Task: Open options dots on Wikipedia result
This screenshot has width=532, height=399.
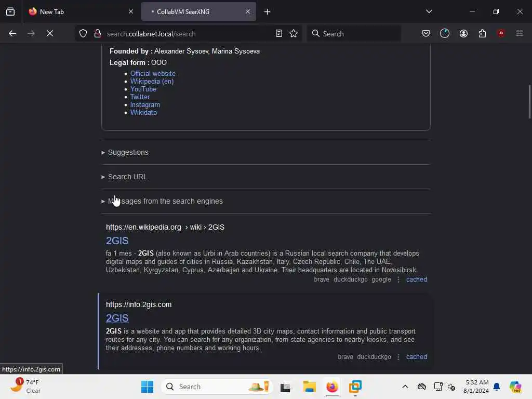Action: pyautogui.click(x=398, y=279)
